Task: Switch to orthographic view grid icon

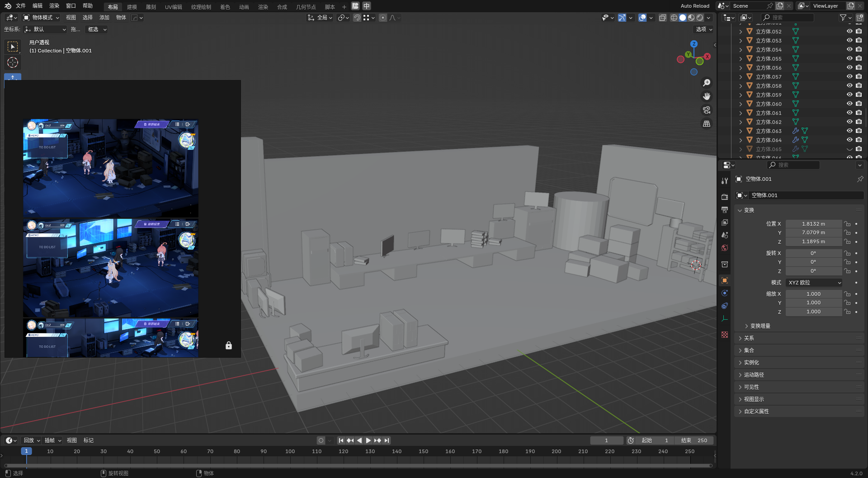Action: 707,124
